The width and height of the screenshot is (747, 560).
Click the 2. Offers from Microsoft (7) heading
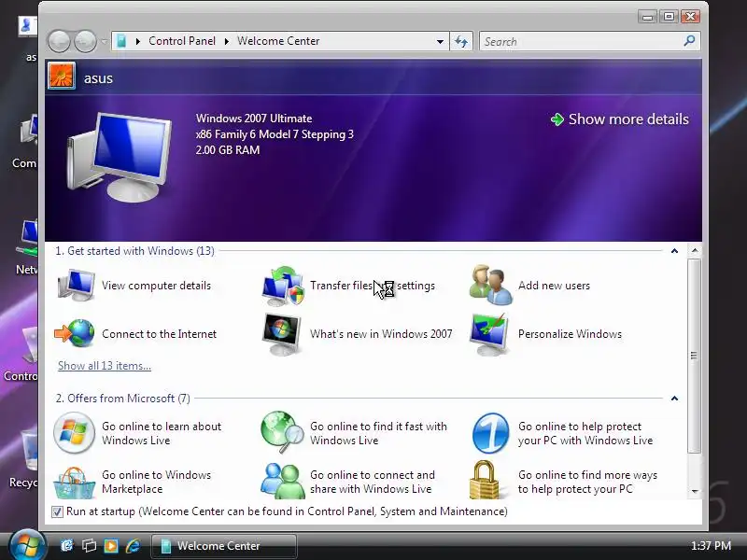point(123,399)
